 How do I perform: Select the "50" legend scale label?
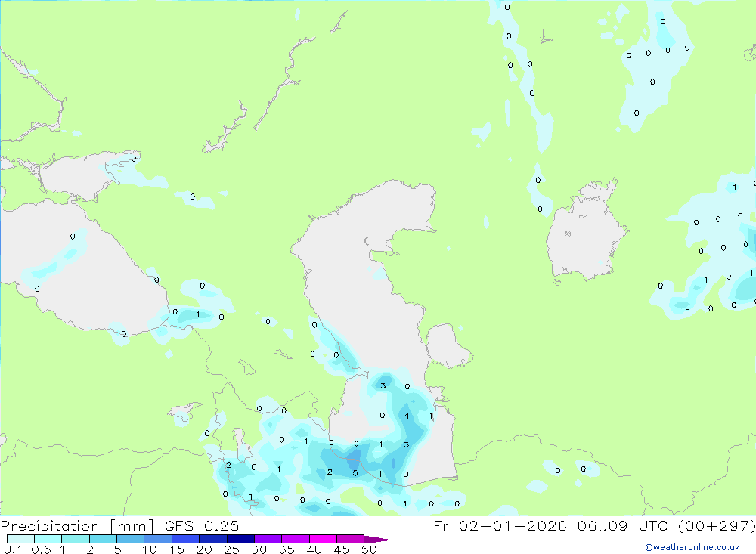(x=369, y=549)
